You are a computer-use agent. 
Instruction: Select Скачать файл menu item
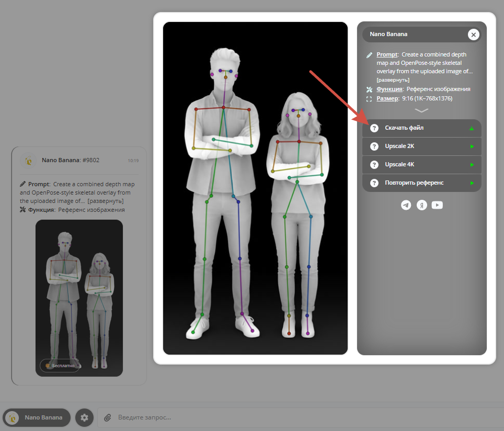click(422, 128)
